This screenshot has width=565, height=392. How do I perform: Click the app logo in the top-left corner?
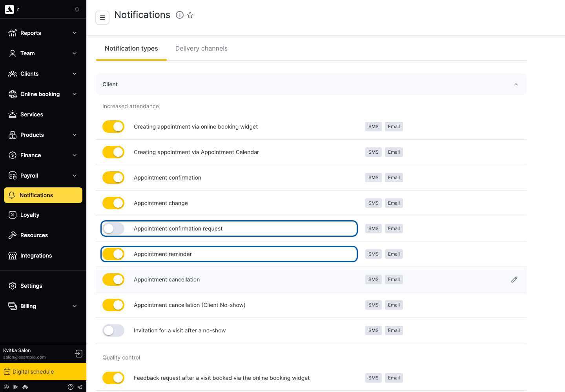click(x=9, y=9)
